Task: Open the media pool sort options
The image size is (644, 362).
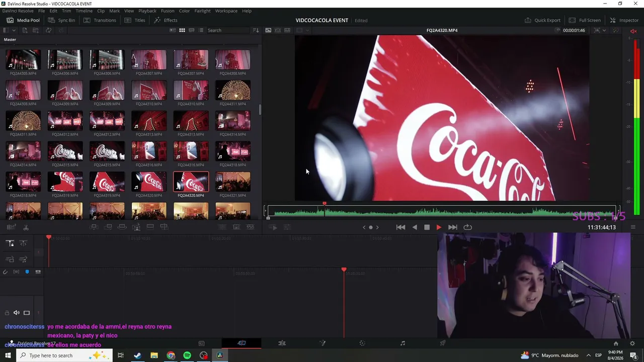Action: click(256, 30)
